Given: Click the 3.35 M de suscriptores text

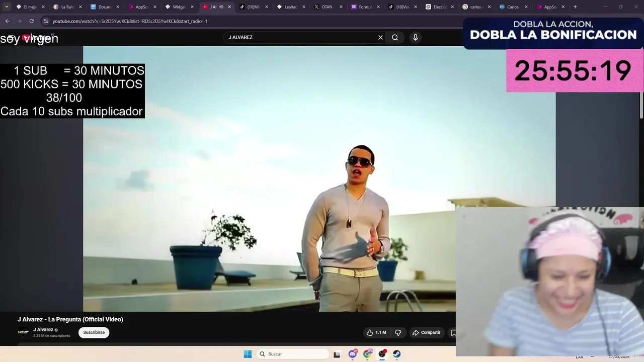Looking at the screenshot, I should pyautogui.click(x=51, y=336).
